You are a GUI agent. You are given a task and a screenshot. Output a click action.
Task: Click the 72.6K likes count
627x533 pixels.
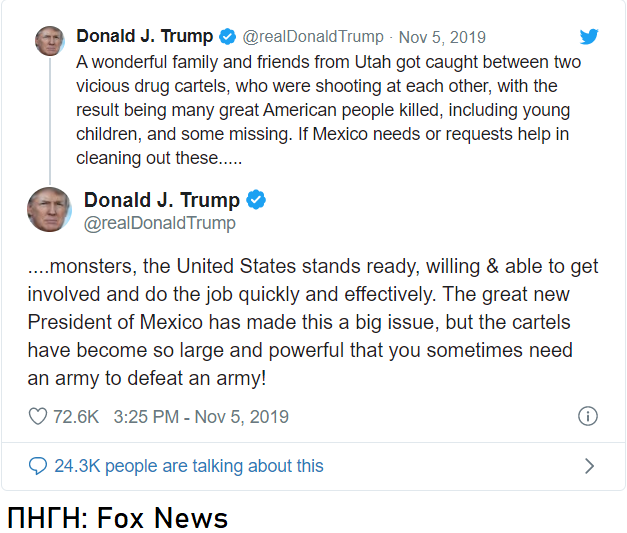pyautogui.click(x=76, y=417)
